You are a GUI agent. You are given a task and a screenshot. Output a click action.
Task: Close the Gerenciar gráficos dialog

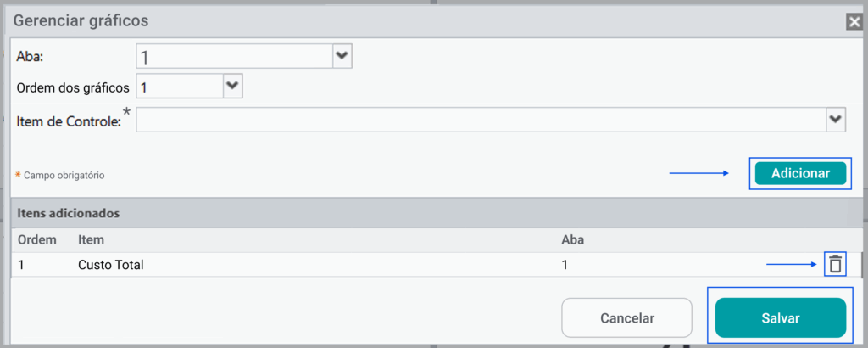point(854,22)
